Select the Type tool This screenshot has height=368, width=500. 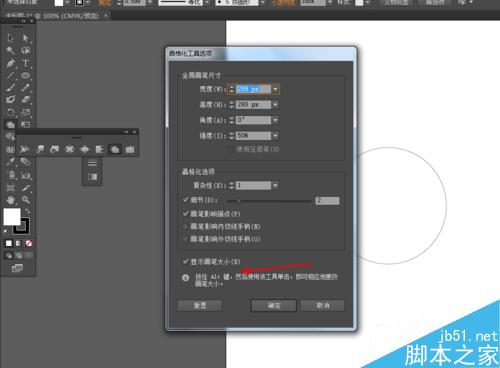[26, 63]
